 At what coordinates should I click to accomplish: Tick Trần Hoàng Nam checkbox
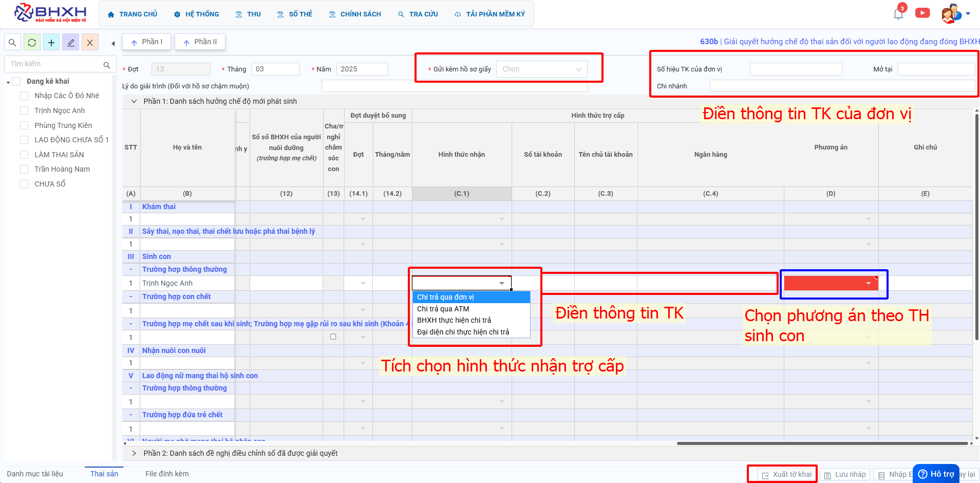point(24,169)
